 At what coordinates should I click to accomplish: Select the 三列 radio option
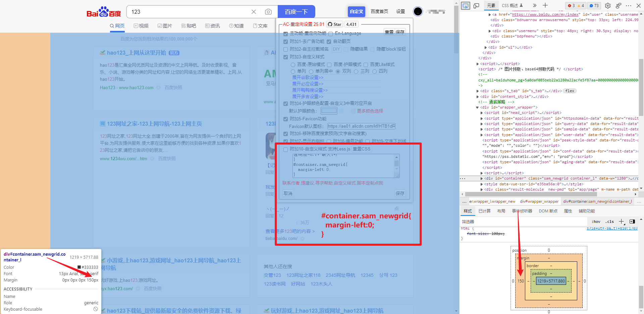tap(356, 71)
